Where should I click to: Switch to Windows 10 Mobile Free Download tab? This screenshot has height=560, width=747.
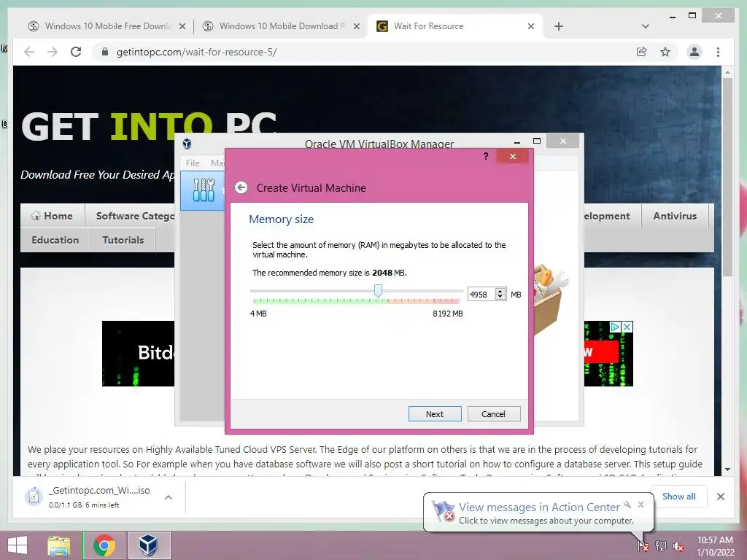108,26
